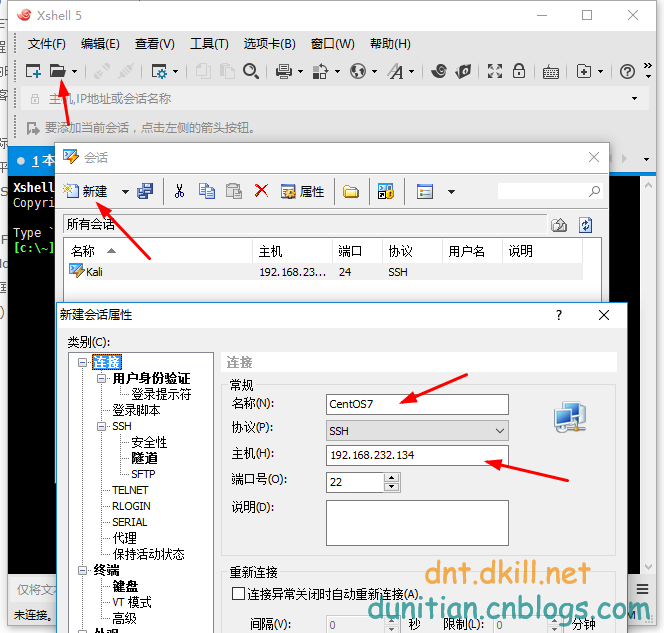This screenshot has width=664, height=633.
Task: Collapse the 用户身份验证 tree node
Action: pyautogui.click(x=102, y=378)
